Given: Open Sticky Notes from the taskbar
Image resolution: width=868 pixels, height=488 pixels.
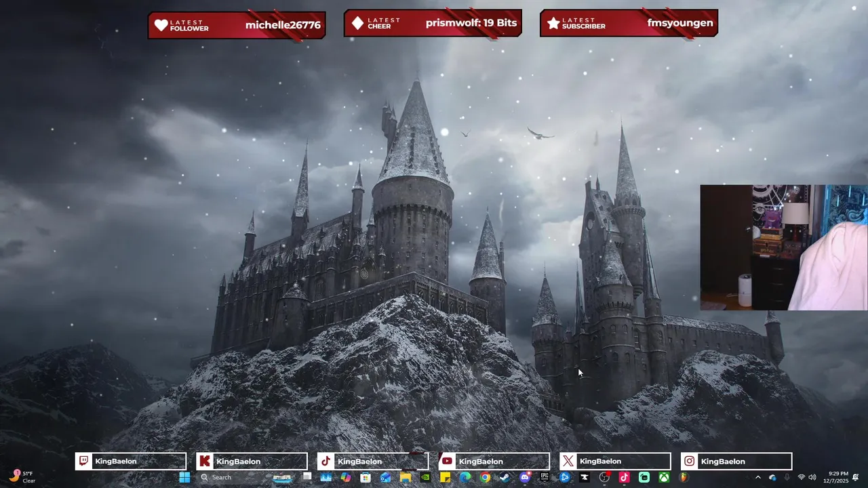Looking at the screenshot, I should point(445,477).
